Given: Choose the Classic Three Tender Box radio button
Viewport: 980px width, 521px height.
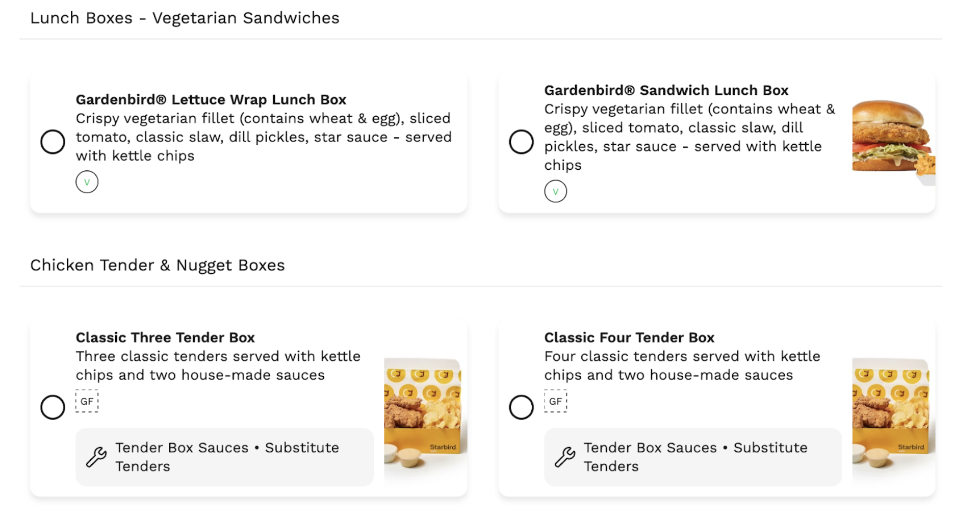Looking at the screenshot, I should click(53, 407).
